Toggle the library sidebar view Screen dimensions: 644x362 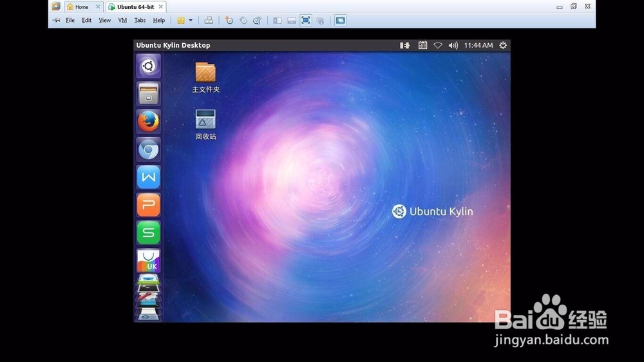click(278, 20)
